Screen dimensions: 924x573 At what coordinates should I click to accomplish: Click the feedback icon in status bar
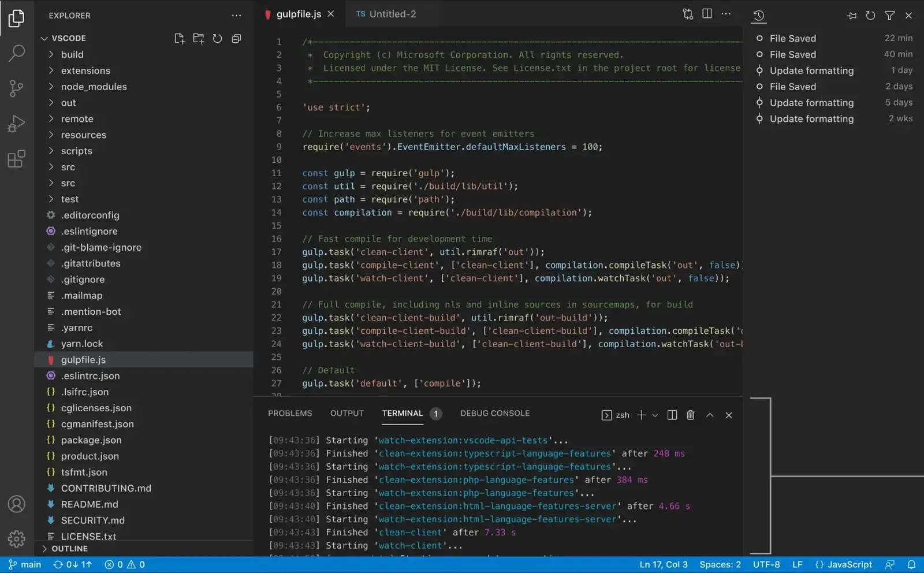point(890,565)
